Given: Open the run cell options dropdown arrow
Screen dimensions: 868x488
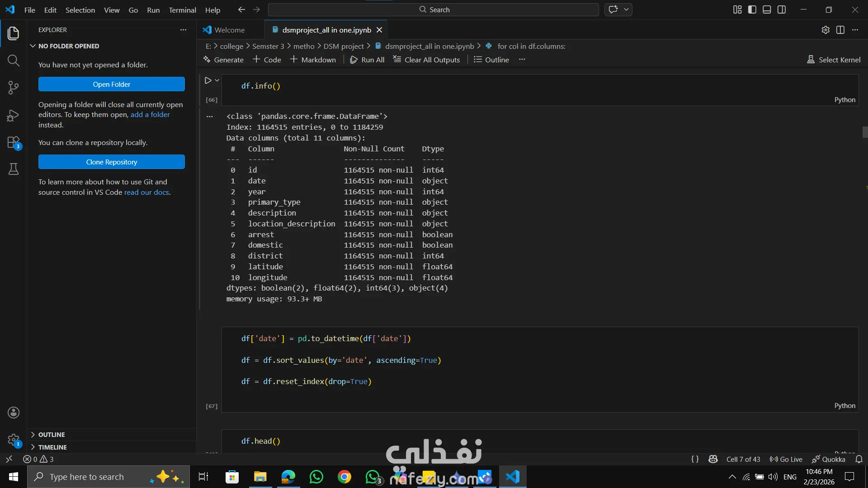Looking at the screenshot, I should [217, 80].
